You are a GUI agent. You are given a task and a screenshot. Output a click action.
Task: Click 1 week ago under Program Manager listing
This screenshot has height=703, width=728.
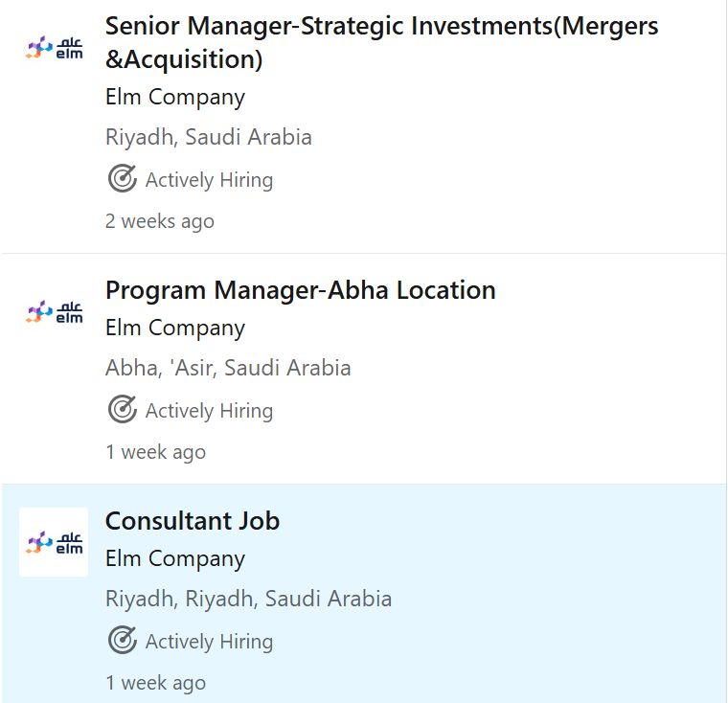pyautogui.click(x=155, y=452)
